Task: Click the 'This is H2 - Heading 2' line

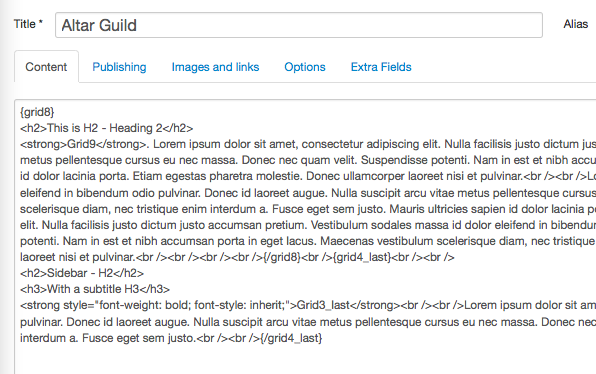Action: click(x=106, y=128)
